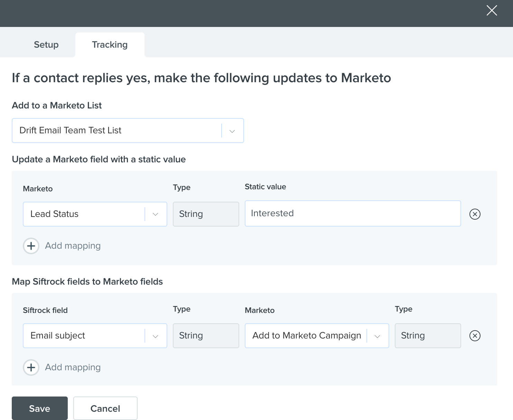This screenshot has height=420, width=513.
Task: Open the Email subject dropdown
Action: tap(95, 336)
